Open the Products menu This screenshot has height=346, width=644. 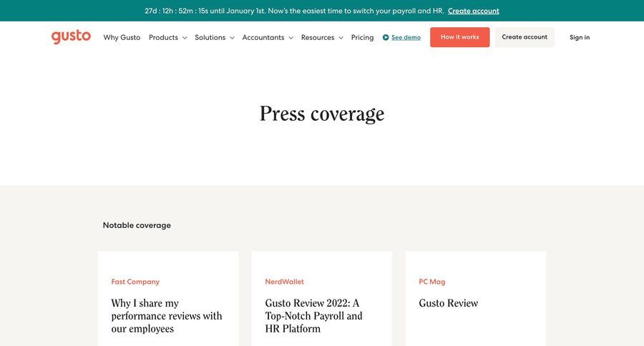163,37
